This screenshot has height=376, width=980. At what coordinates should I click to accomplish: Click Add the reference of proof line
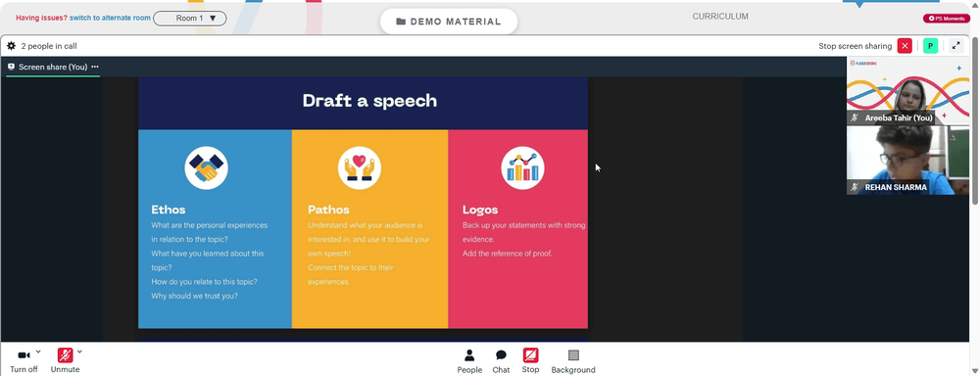pos(507,253)
